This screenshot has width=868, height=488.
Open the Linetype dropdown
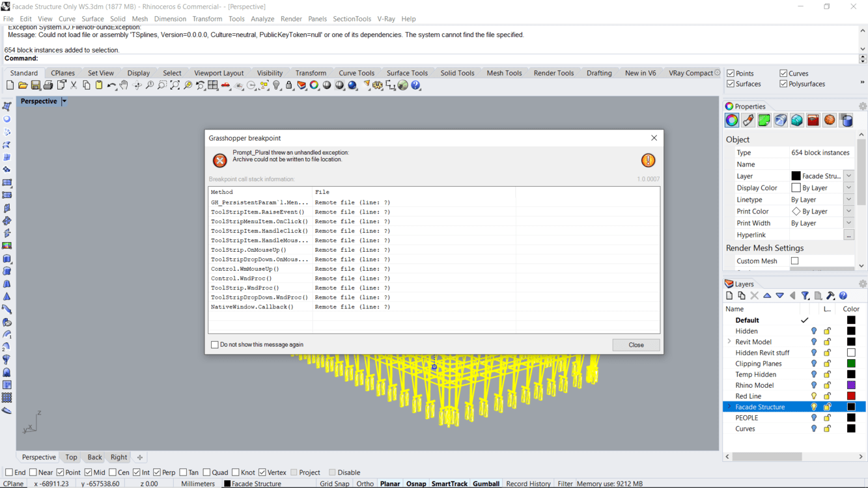click(x=849, y=200)
